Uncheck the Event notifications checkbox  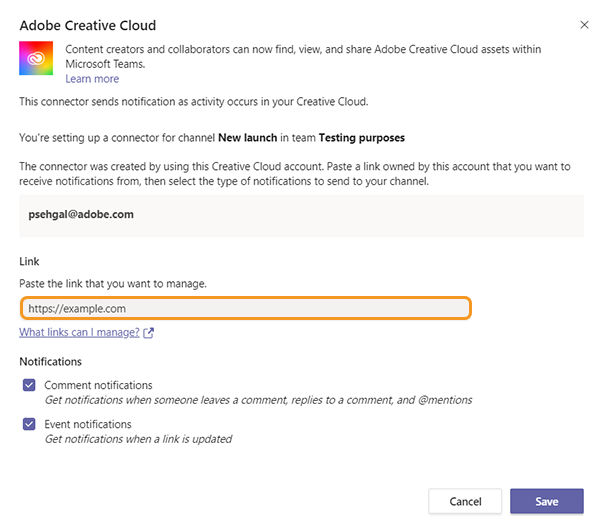pos(29,424)
